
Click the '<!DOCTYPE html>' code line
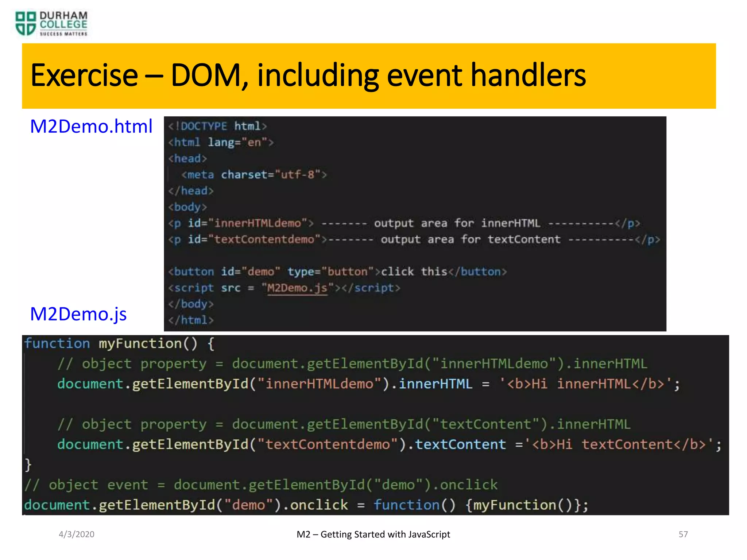click(217, 126)
